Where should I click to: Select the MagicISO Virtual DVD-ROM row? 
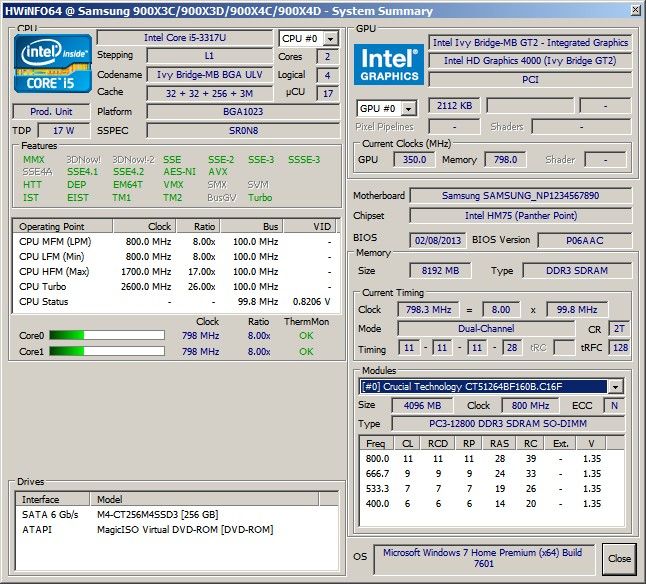pyautogui.click(x=177, y=530)
